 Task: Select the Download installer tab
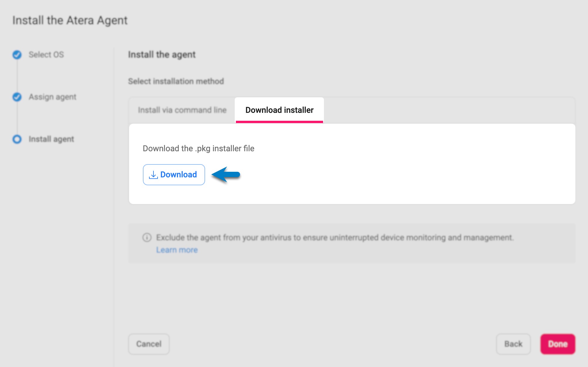click(279, 110)
